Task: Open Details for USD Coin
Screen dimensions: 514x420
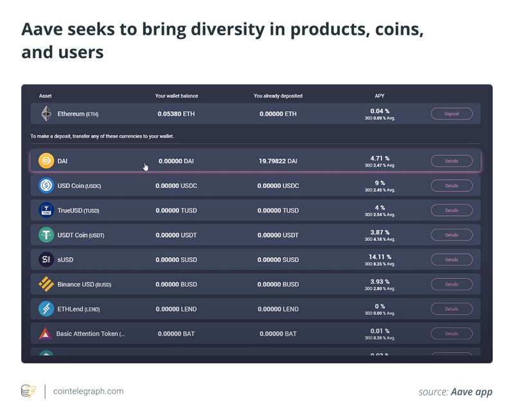Action: tap(451, 186)
